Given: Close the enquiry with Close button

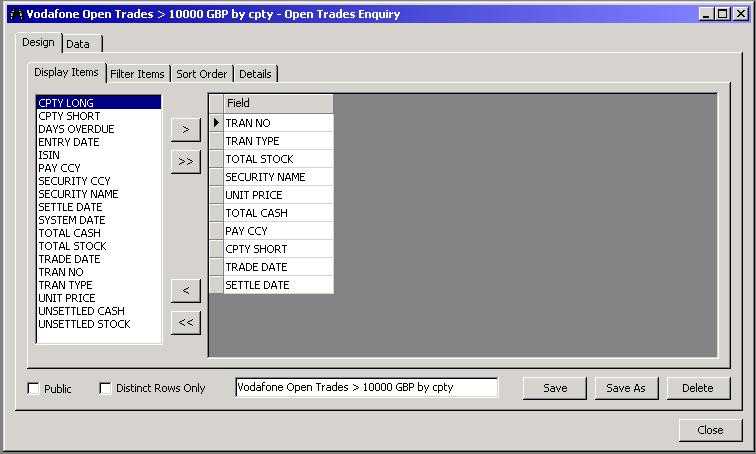Looking at the screenshot, I should 710,430.
